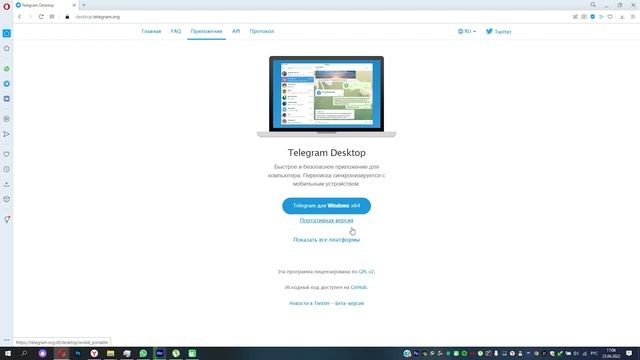The height and width of the screenshot is (360, 640).
Task: Reload the page with the refresh icon
Action: coord(41,17)
